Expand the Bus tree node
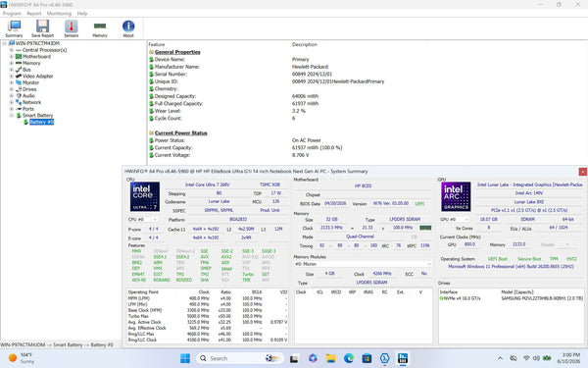This screenshot has width=588, height=368. [11, 70]
